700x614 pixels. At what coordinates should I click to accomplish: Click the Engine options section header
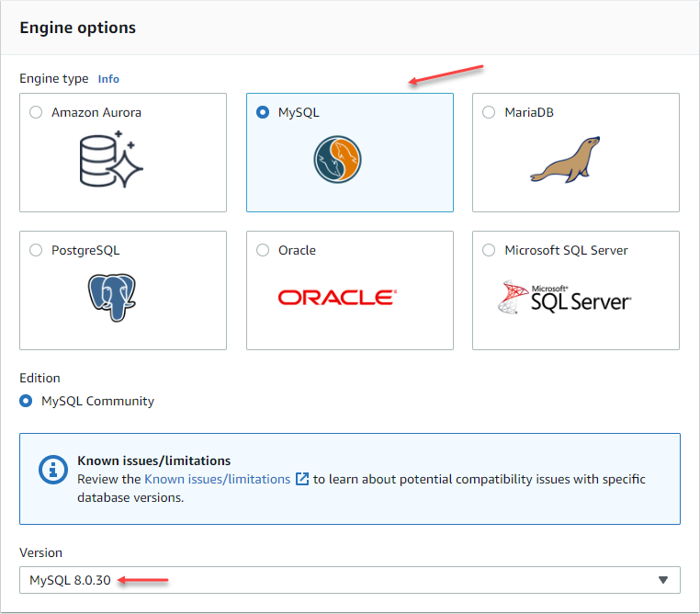click(78, 28)
